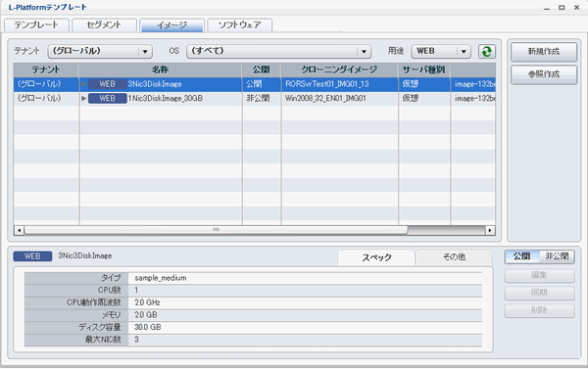Viewport: 588px width, 369px height.
Task: Click the horizontal scrollbar thumb
Action: click(x=216, y=230)
